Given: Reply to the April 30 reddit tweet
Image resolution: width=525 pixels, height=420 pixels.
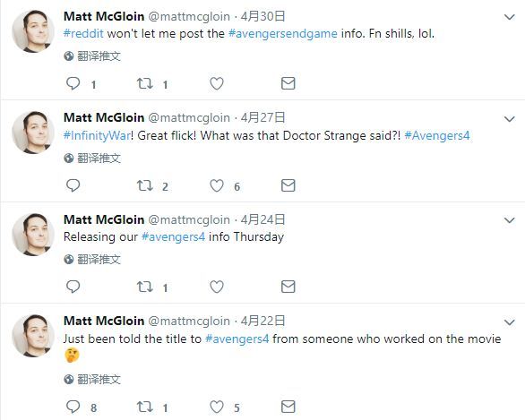Looking at the screenshot, I should (x=73, y=83).
